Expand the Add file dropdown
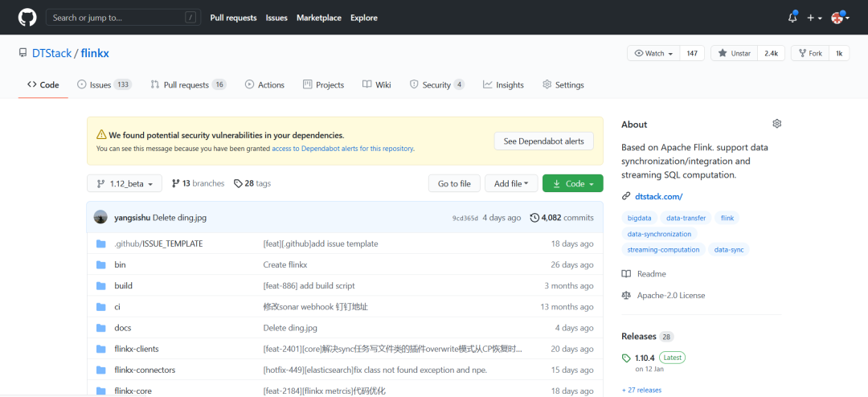The width and height of the screenshot is (868, 397). 511,183
